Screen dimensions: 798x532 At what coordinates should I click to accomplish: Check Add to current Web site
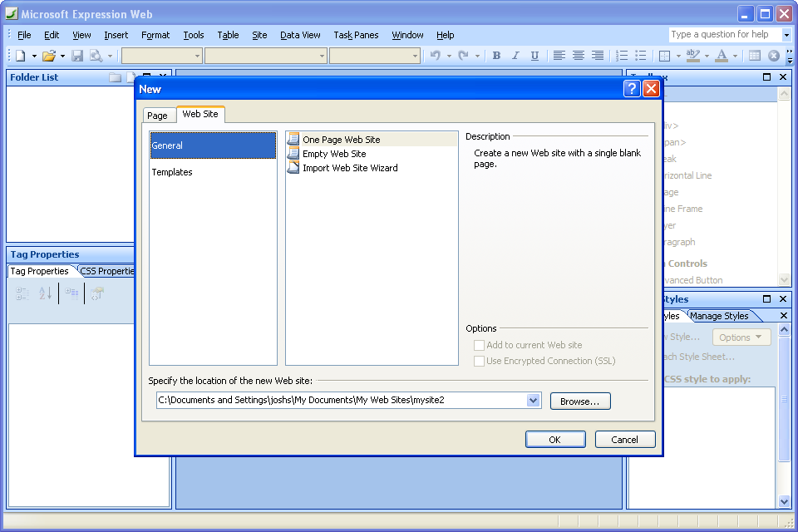click(479, 345)
